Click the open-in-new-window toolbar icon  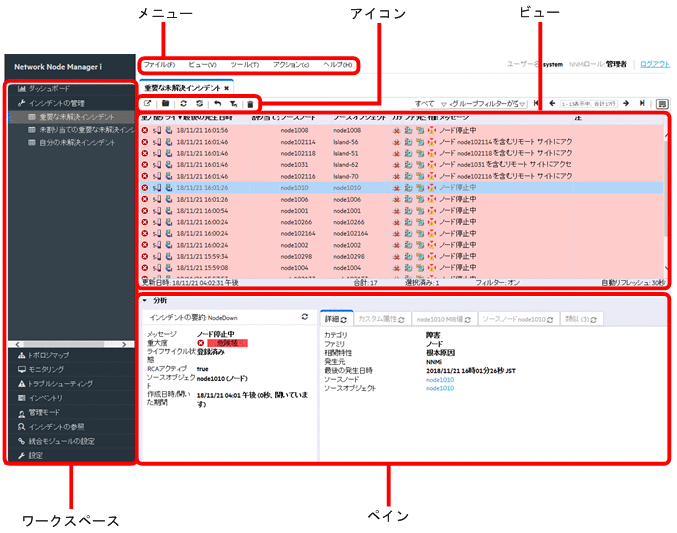coord(147,104)
